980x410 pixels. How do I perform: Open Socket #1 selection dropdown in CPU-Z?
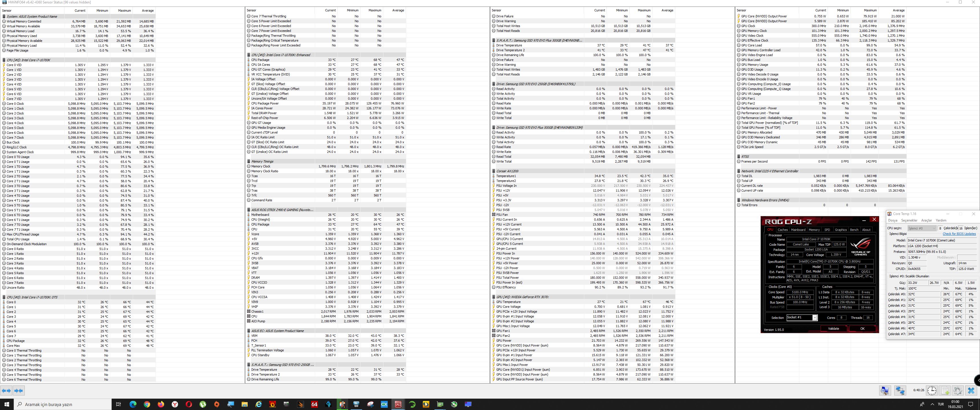pyautogui.click(x=802, y=317)
